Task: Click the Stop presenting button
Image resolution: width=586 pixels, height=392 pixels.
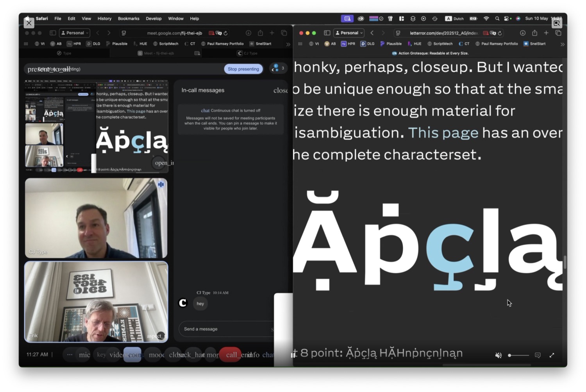Action: click(x=243, y=69)
